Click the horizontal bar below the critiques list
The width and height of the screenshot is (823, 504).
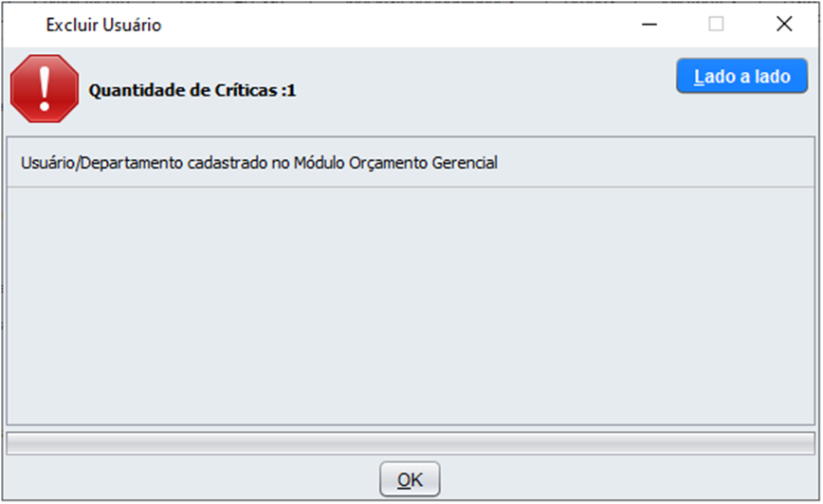411,443
